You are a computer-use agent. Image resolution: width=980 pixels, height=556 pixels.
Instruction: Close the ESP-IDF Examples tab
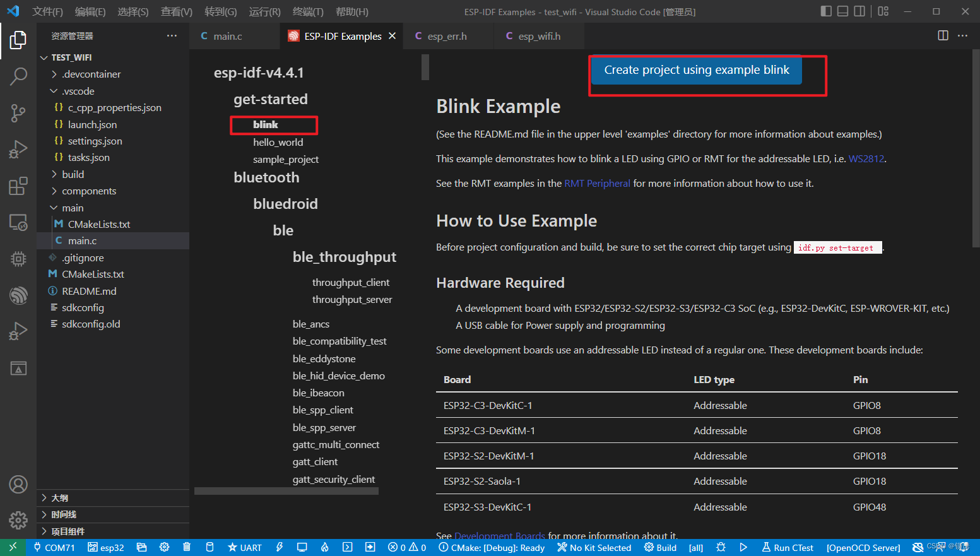coord(392,36)
